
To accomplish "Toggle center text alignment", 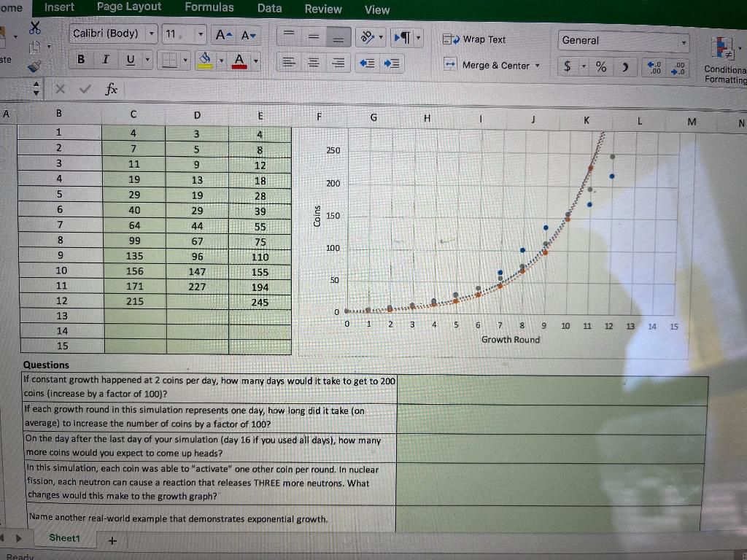I will pyautogui.click(x=313, y=63).
